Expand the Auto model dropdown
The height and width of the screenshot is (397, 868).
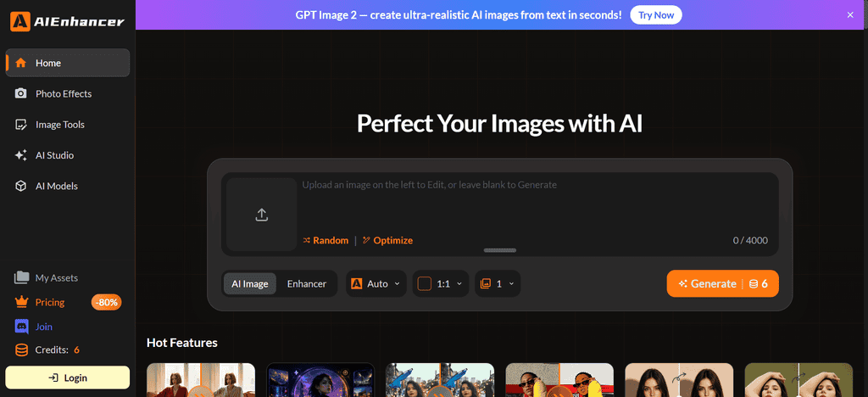pos(376,283)
